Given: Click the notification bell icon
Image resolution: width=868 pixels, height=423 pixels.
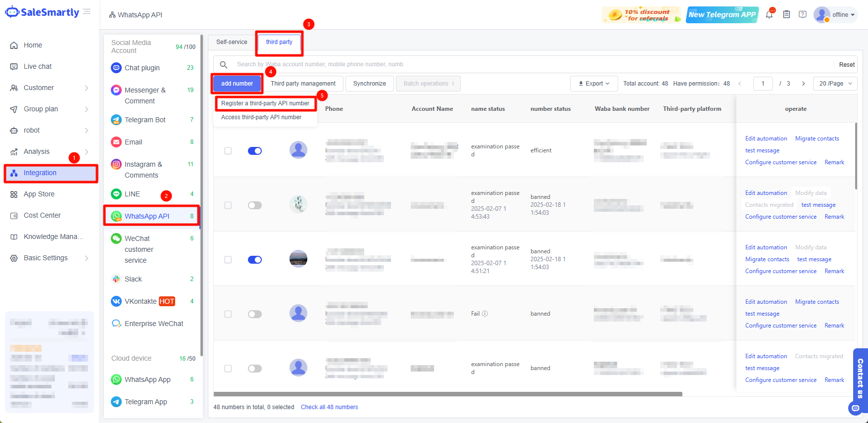Looking at the screenshot, I should (769, 15).
